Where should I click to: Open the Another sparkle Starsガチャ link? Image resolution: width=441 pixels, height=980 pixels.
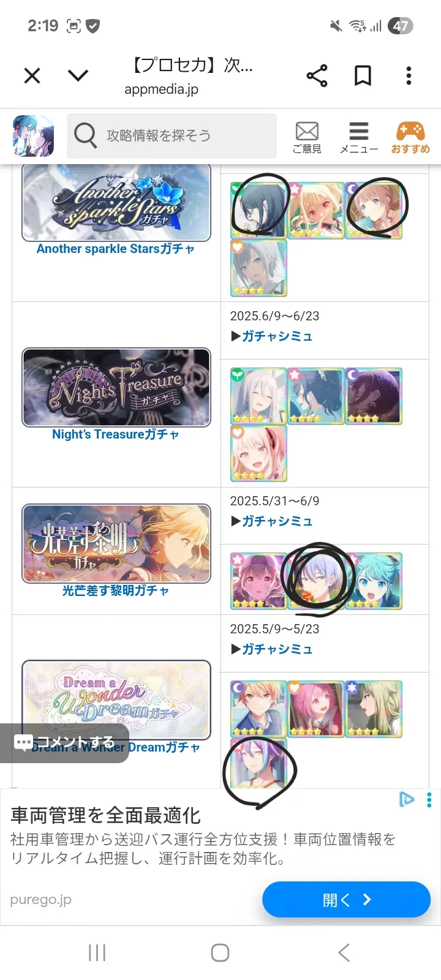point(116,249)
